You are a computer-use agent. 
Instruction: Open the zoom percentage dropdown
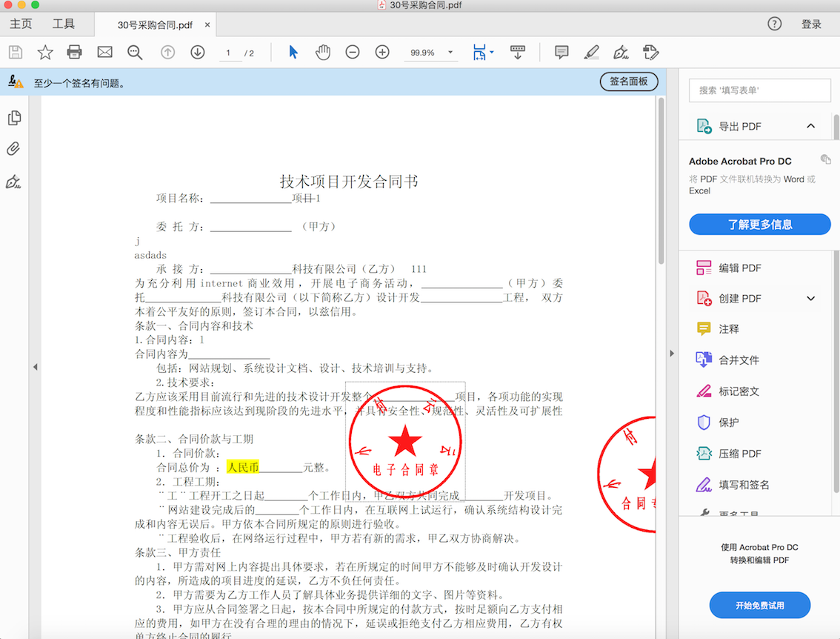tap(450, 52)
